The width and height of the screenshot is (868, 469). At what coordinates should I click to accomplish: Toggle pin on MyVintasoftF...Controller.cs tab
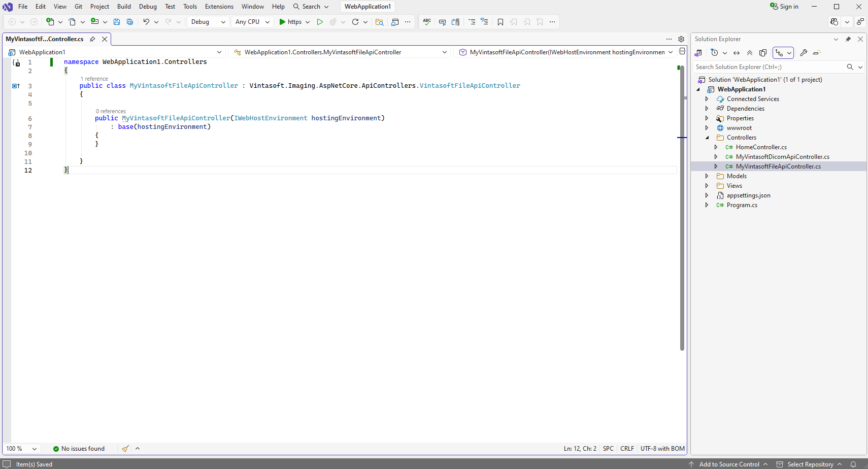[x=92, y=39]
